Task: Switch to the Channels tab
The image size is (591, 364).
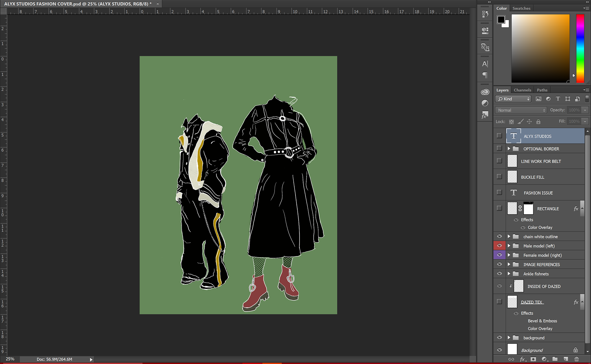Action: click(522, 90)
